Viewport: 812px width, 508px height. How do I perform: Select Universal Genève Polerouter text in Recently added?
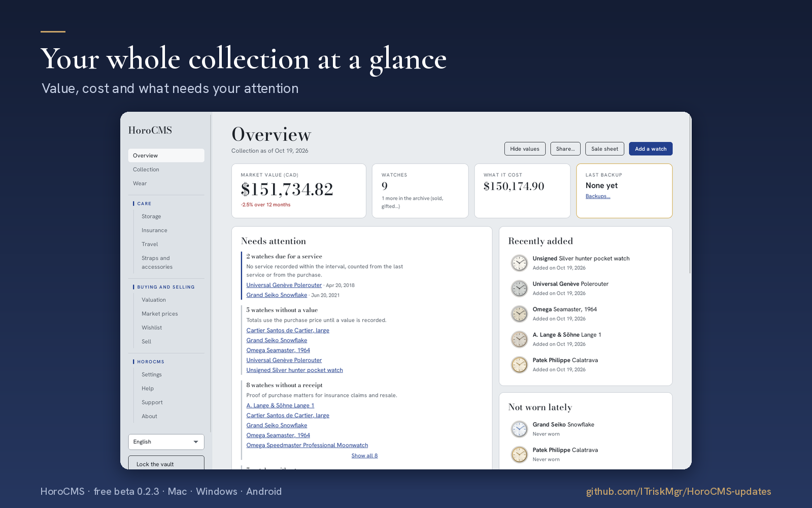click(570, 284)
